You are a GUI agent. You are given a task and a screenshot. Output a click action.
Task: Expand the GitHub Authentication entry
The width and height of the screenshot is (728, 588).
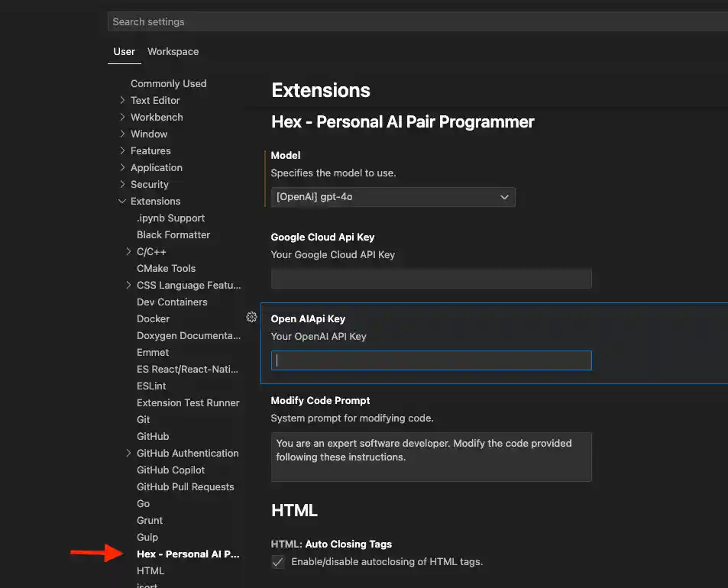tap(187, 453)
